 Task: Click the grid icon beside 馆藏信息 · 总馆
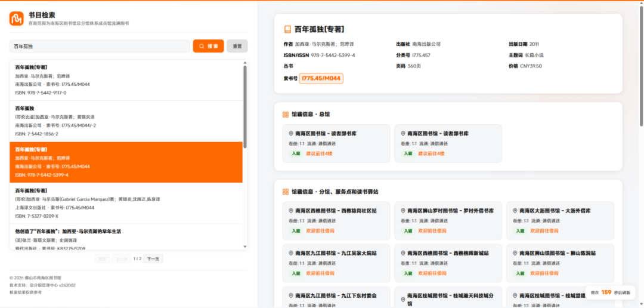[286, 115]
